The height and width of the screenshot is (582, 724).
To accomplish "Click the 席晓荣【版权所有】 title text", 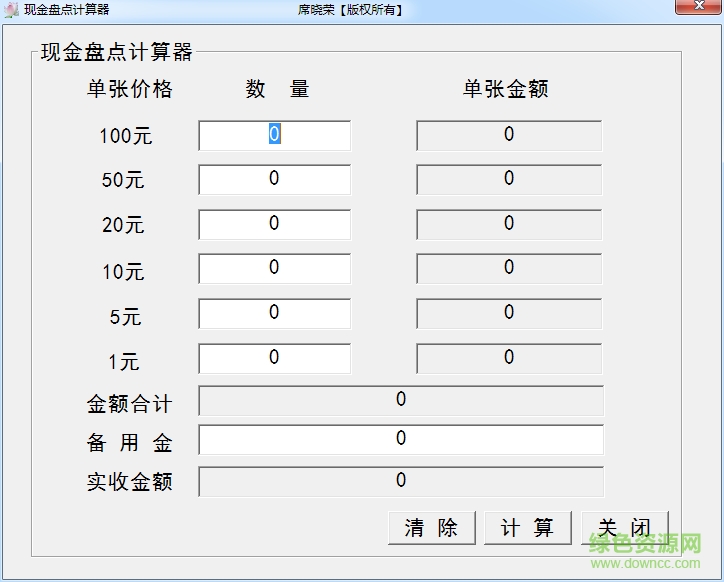I will [350, 10].
